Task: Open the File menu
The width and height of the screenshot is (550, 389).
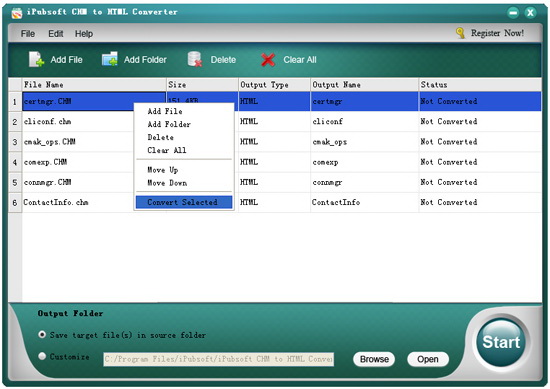Action: click(x=28, y=34)
